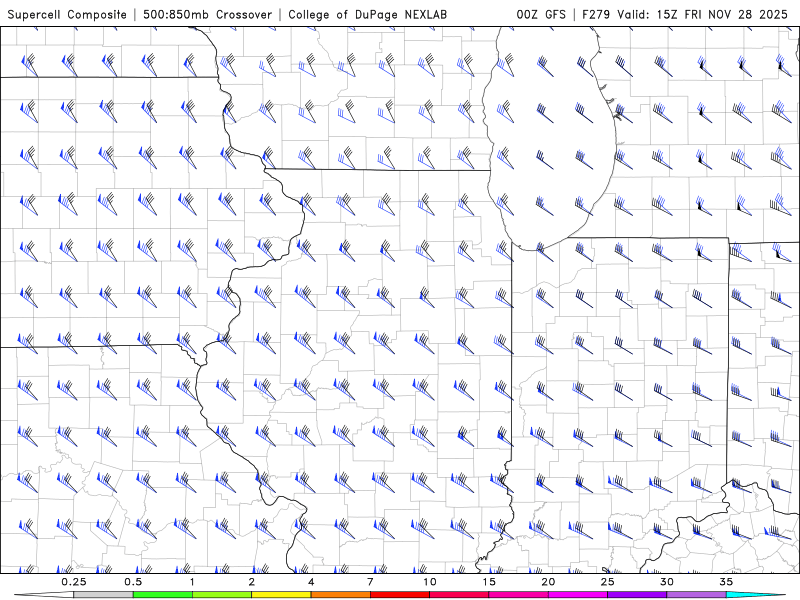This screenshot has height=600, width=800.
Task: Click the legend value '30'
Action: [x=667, y=582]
